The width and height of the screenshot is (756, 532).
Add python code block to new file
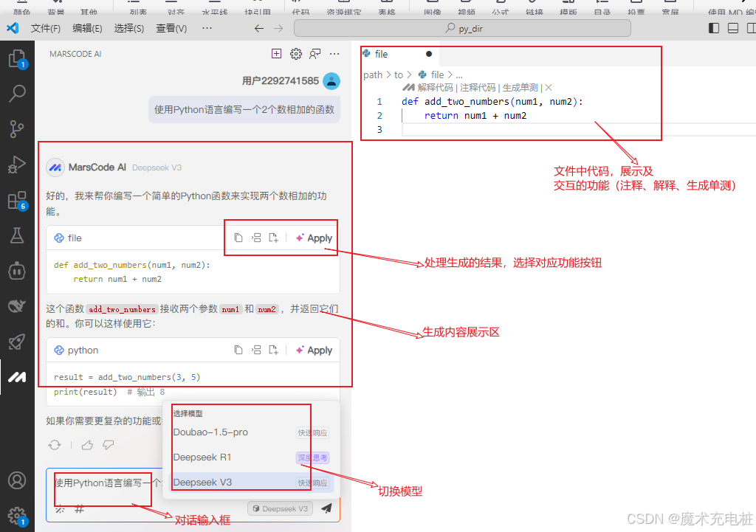click(x=273, y=350)
